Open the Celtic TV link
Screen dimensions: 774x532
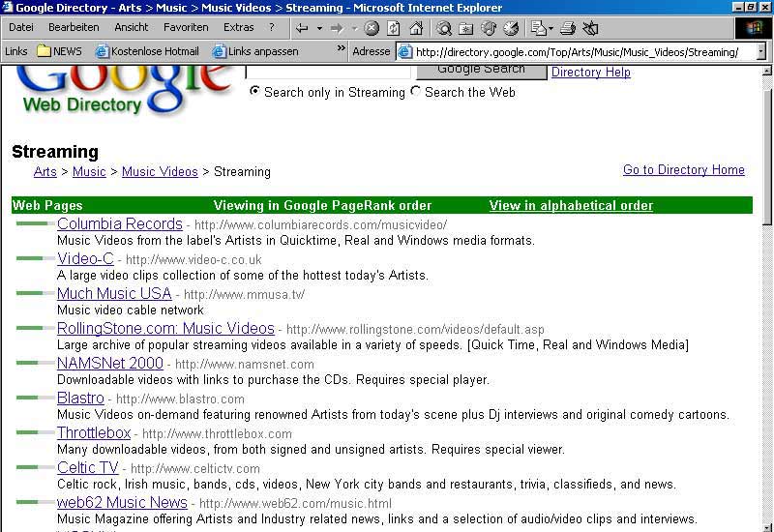point(88,467)
